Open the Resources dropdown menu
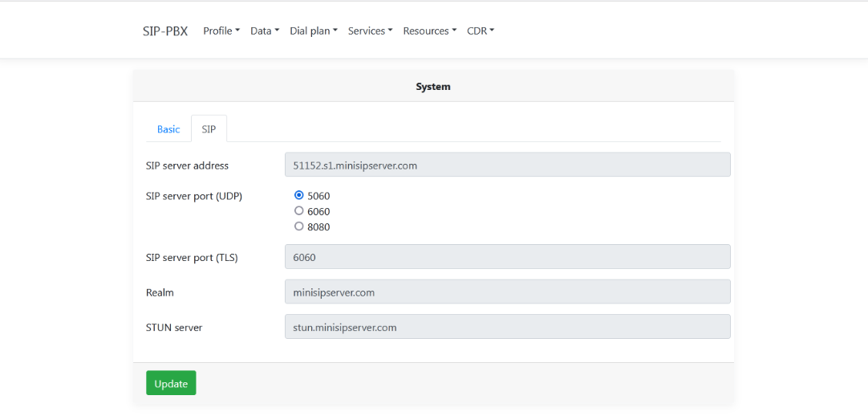This screenshot has width=868, height=416. pyautogui.click(x=429, y=31)
